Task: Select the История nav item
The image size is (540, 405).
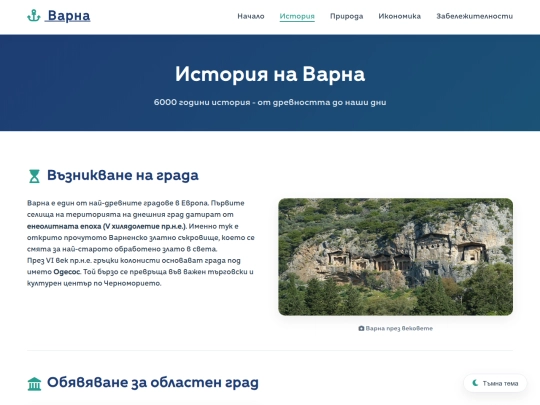Action: [297, 16]
